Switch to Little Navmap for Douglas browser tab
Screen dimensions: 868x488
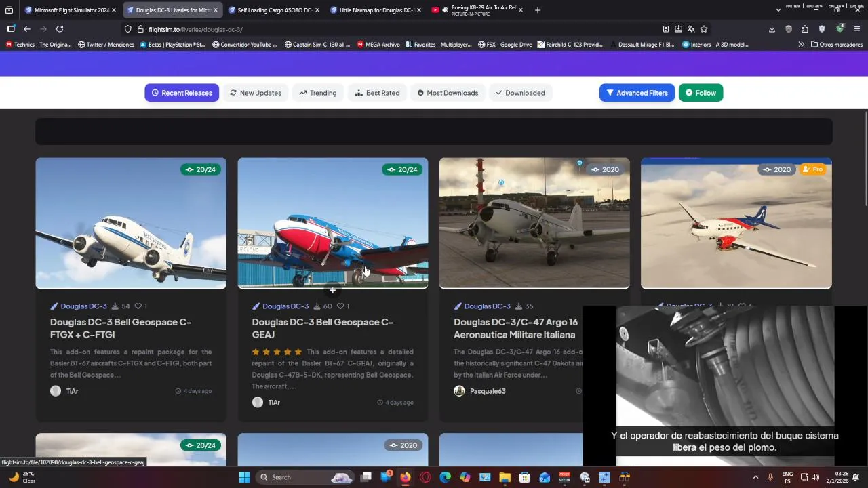coord(376,10)
